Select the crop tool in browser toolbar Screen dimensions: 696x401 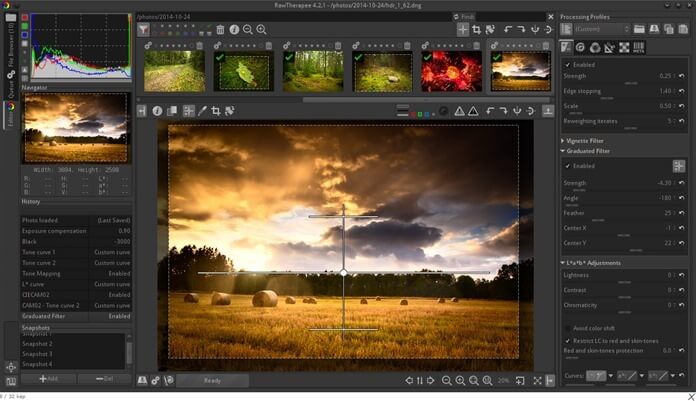[x=476, y=30]
